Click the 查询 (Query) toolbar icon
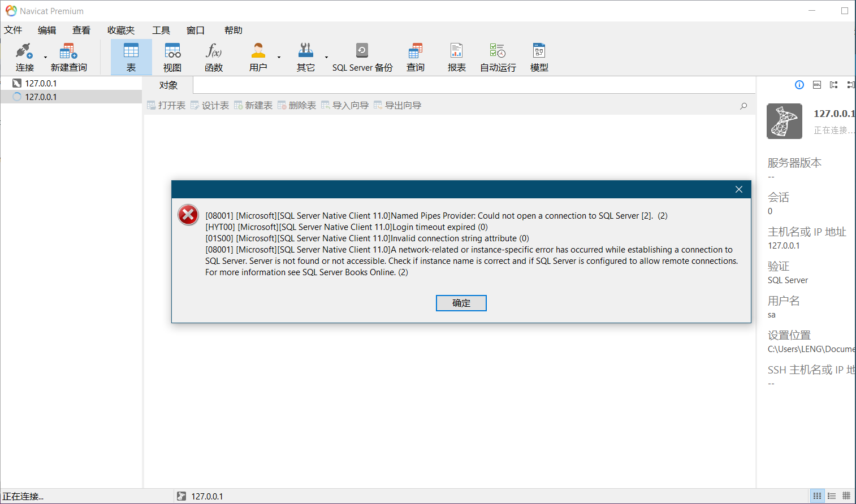Viewport: 856px width, 504px height. 416,57
